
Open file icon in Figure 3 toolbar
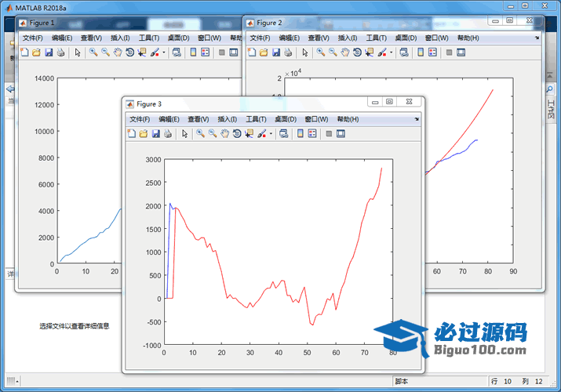[x=144, y=133]
